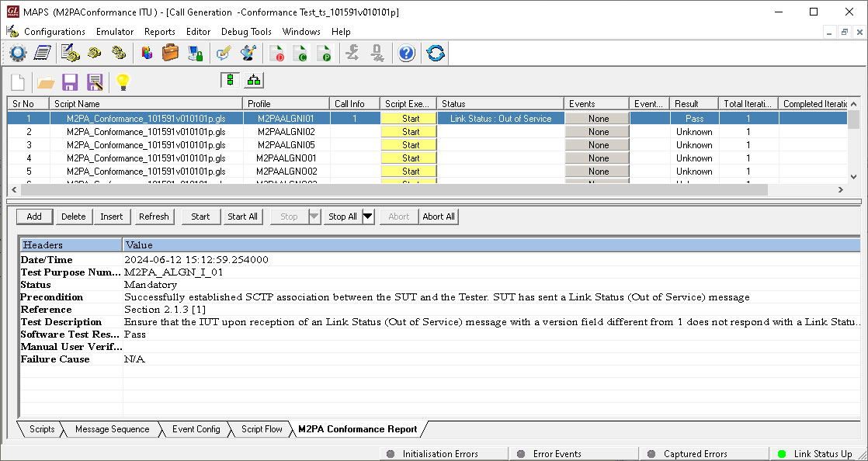The width and height of the screenshot is (868, 461).
Task: Create a new script with blank page icon
Action: point(19,82)
